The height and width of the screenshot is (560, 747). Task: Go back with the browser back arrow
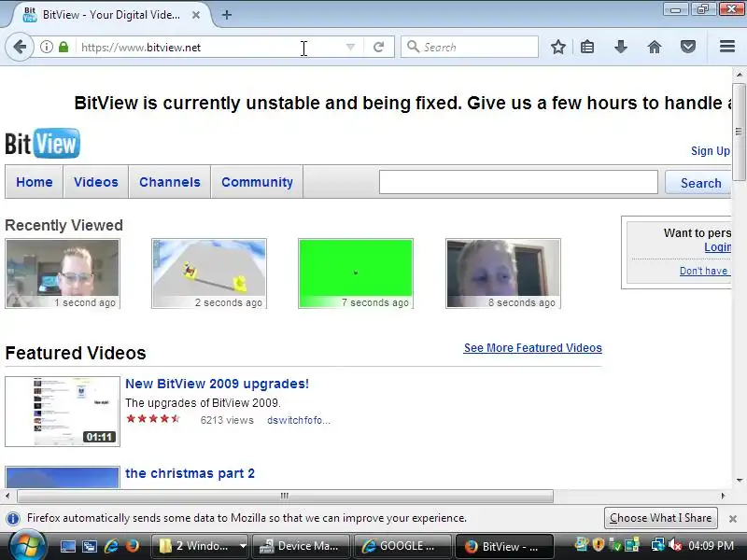pos(20,48)
